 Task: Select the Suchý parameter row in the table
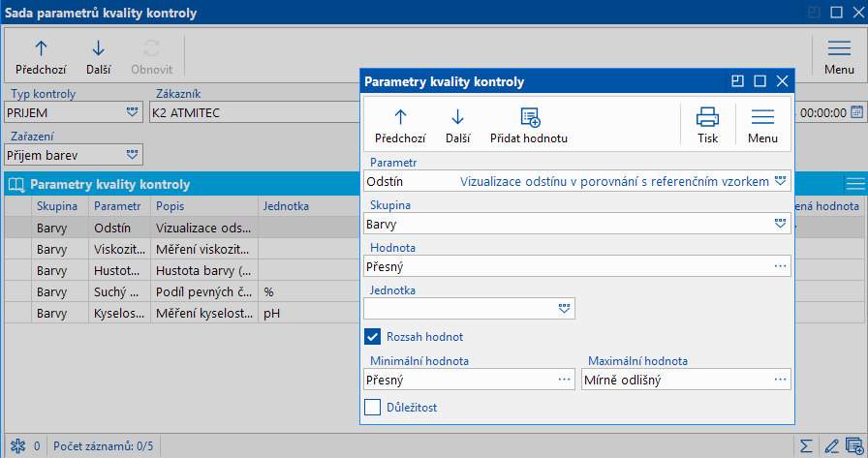point(118,291)
